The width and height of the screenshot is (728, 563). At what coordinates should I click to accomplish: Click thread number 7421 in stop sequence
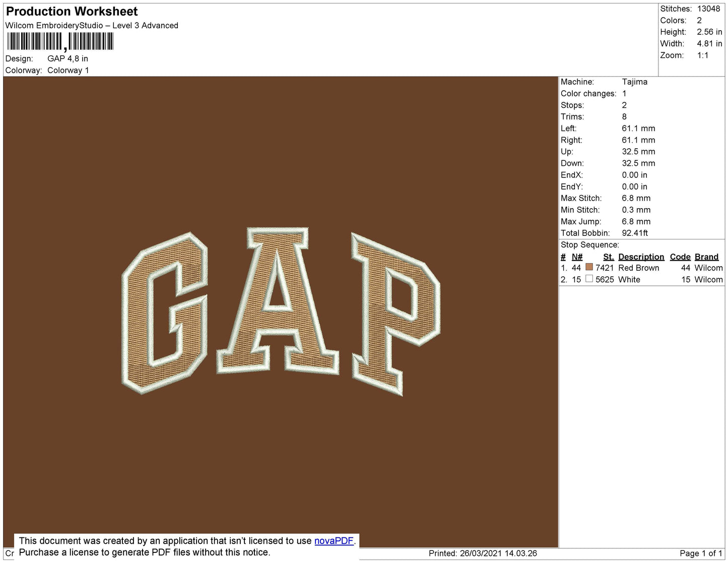click(605, 268)
